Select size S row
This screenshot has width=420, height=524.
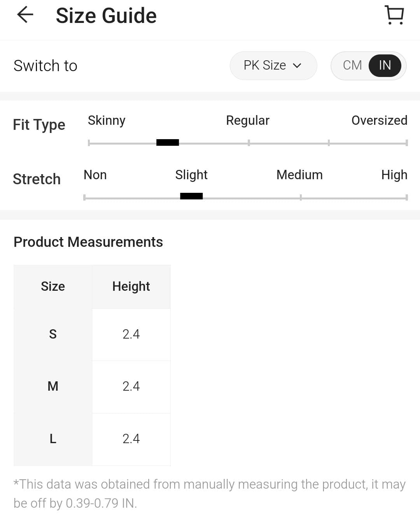tap(53, 334)
